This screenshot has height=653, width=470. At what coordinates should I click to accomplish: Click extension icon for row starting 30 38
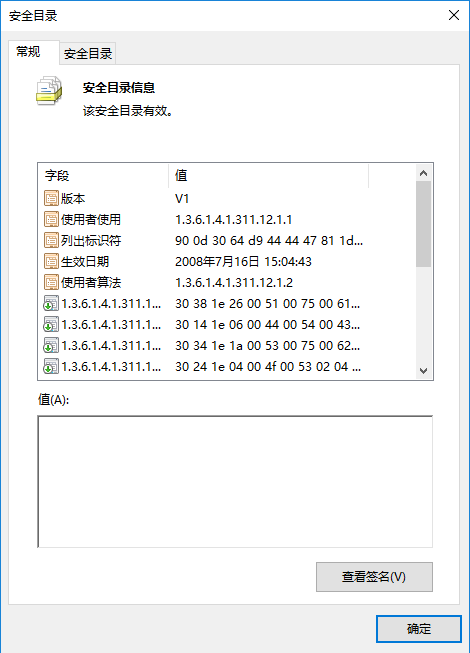point(51,303)
